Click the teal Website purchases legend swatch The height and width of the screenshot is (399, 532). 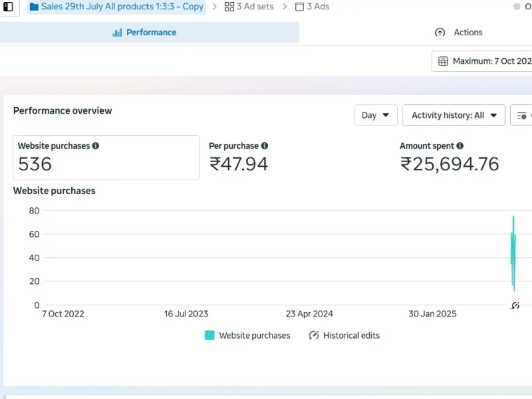pos(210,336)
